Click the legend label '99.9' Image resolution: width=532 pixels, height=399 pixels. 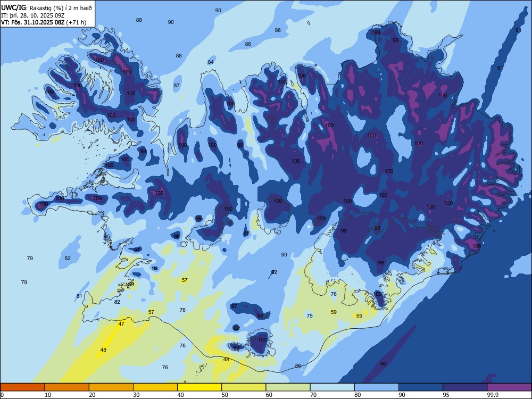click(x=493, y=395)
